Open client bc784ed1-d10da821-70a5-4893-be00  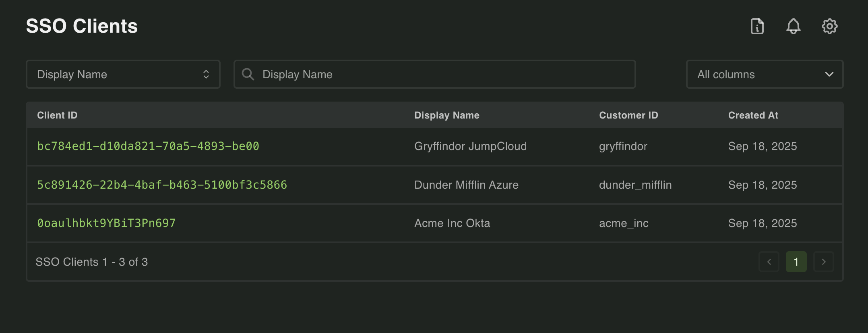[148, 146]
